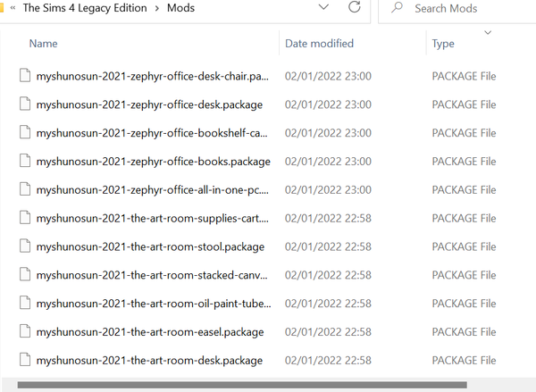Open The Sims 4 Legacy Edition breadcrumb
Viewport: 536px width, 392px height.
[85, 8]
